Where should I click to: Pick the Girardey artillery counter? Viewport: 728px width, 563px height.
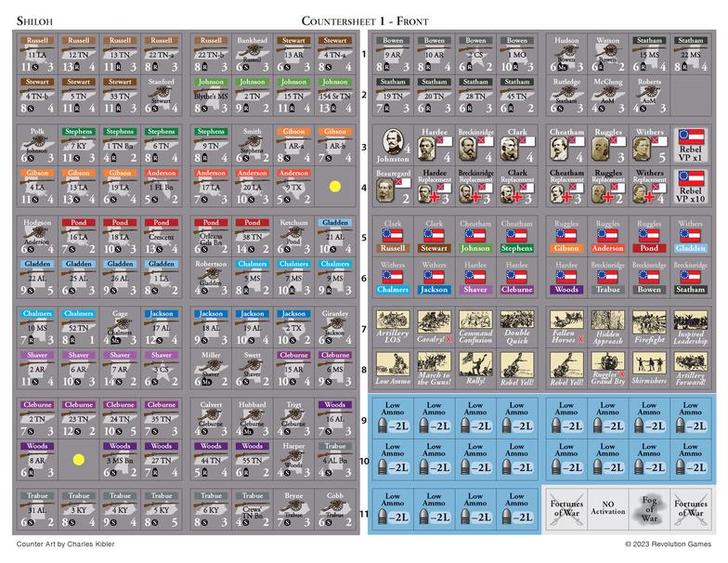334,327
